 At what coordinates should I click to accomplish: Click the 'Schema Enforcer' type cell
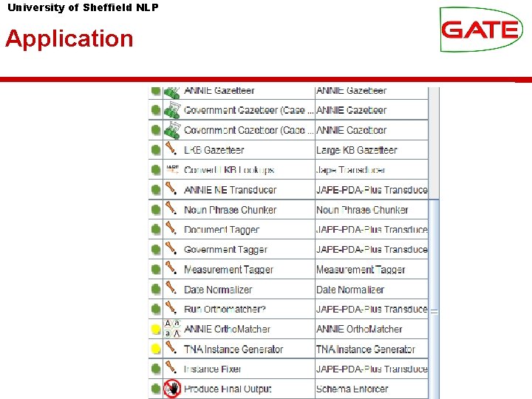372,389
